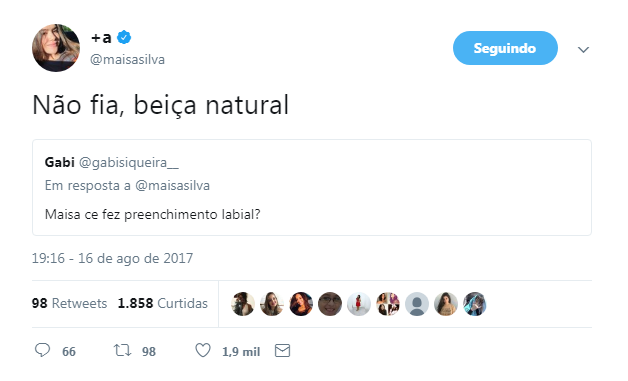
Task: Open Gabi's quoted tweet card
Action: click(x=312, y=187)
